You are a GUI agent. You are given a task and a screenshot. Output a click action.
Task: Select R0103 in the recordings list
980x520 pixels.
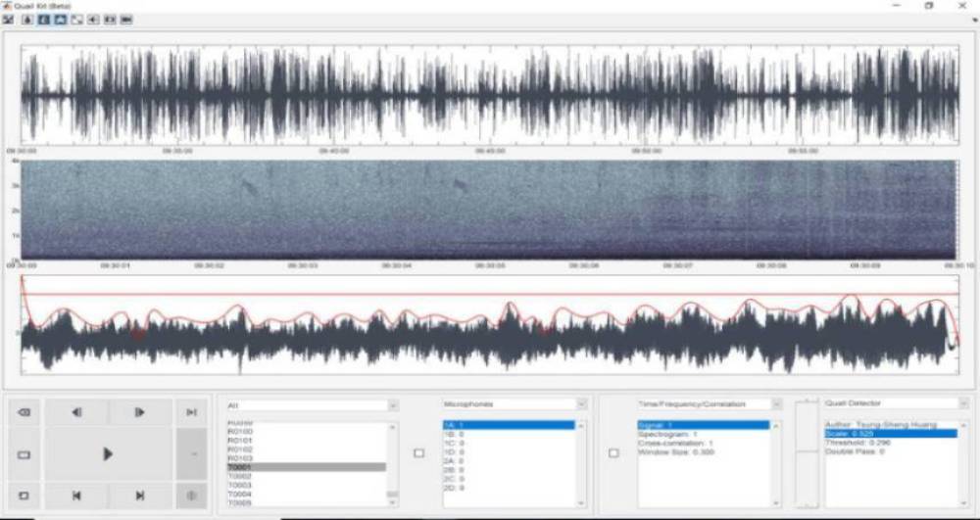(x=306, y=458)
